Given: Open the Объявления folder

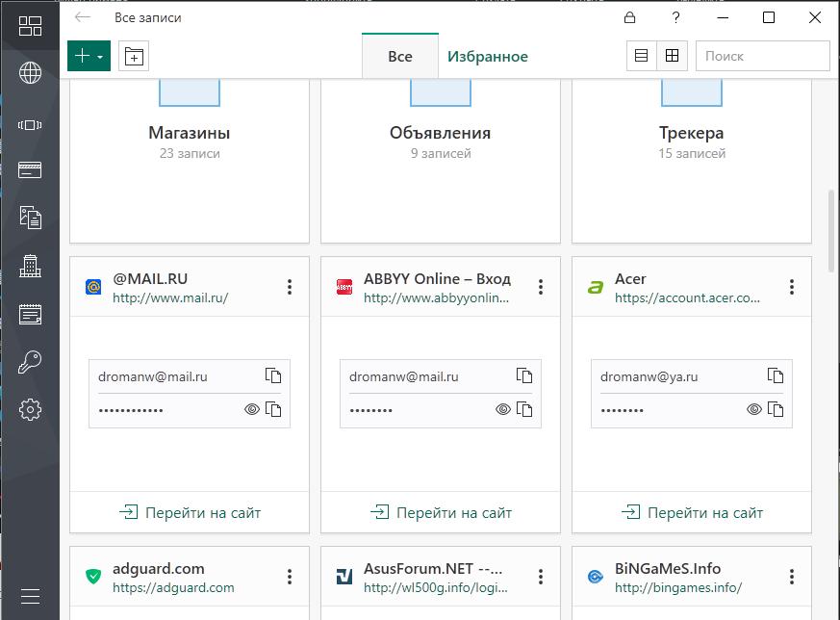Looking at the screenshot, I should click(441, 161).
